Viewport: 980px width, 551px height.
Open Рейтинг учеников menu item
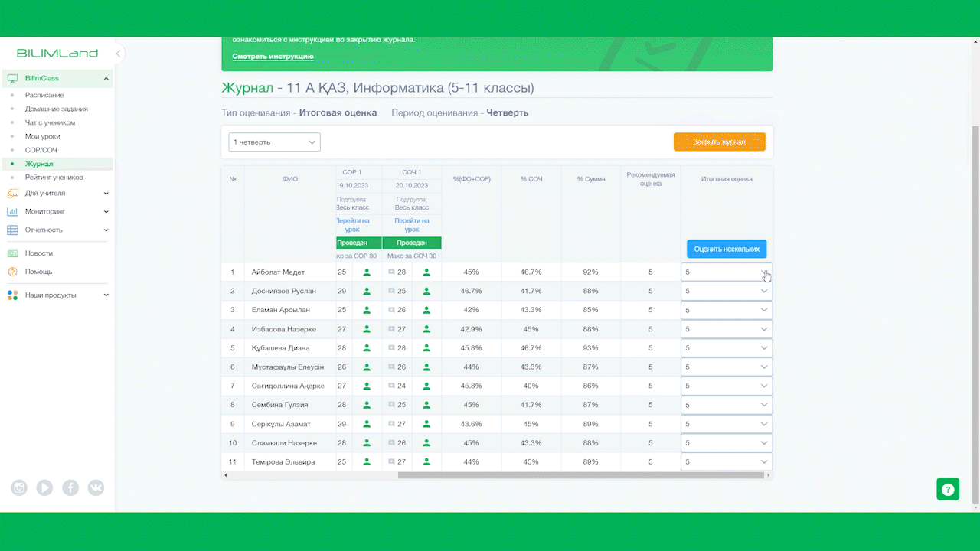click(54, 178)
